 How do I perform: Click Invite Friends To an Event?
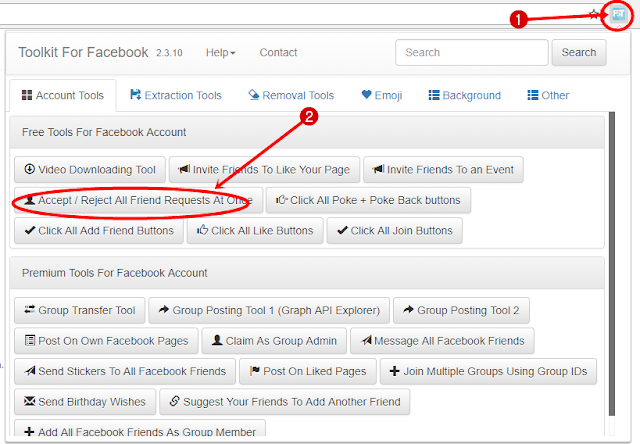[x=443, y=169]
